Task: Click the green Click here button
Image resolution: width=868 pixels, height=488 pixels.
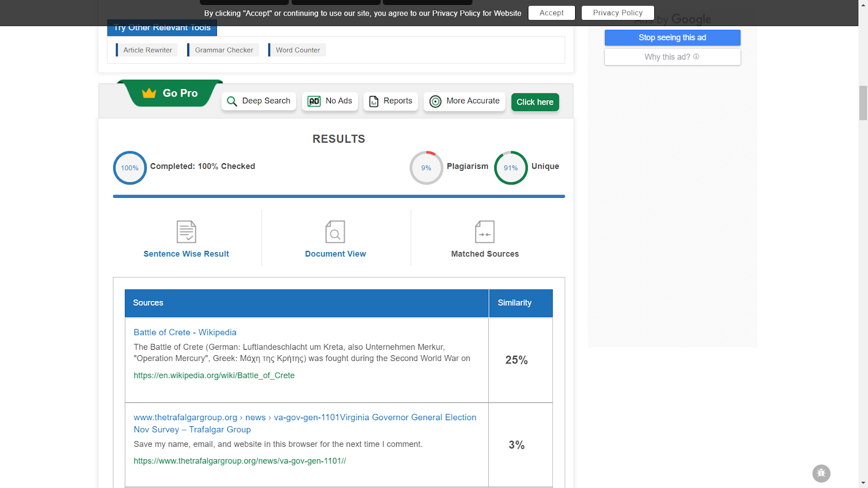Action: click(x=535, y=102)
